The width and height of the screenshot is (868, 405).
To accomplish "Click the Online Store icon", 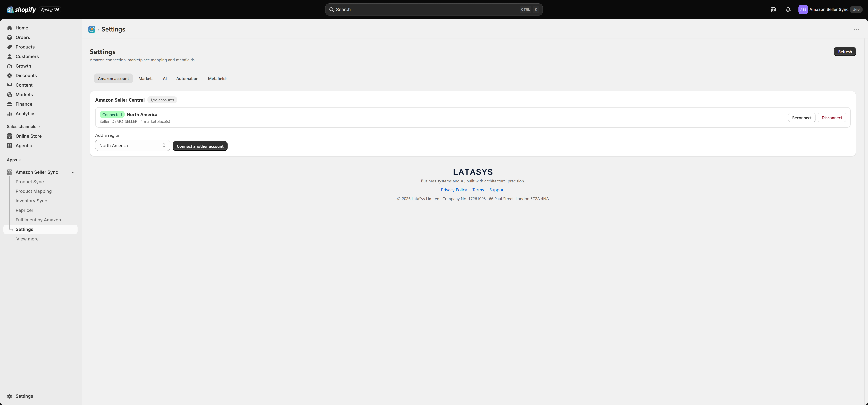I will (x=9, y=136).
